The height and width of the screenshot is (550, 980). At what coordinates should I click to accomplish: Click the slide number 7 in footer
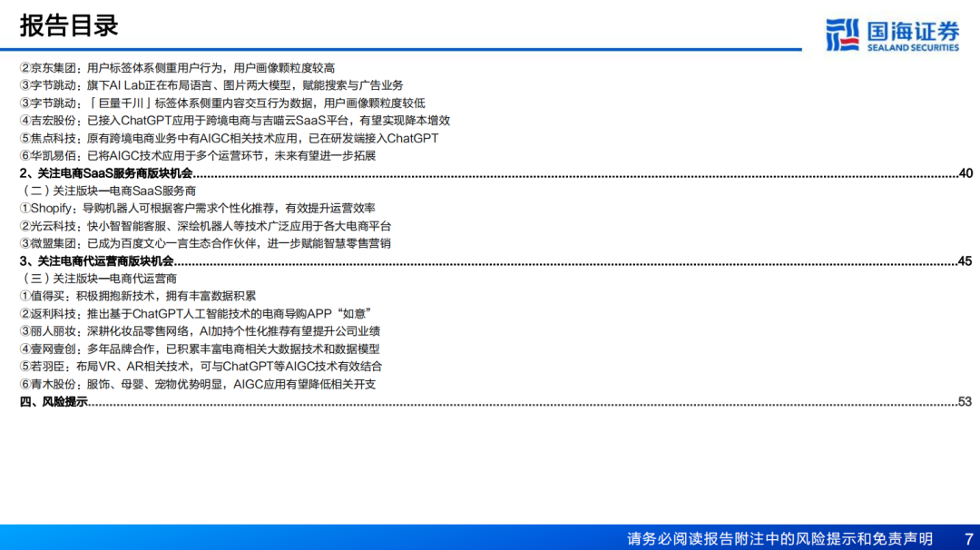coord(969,539)
